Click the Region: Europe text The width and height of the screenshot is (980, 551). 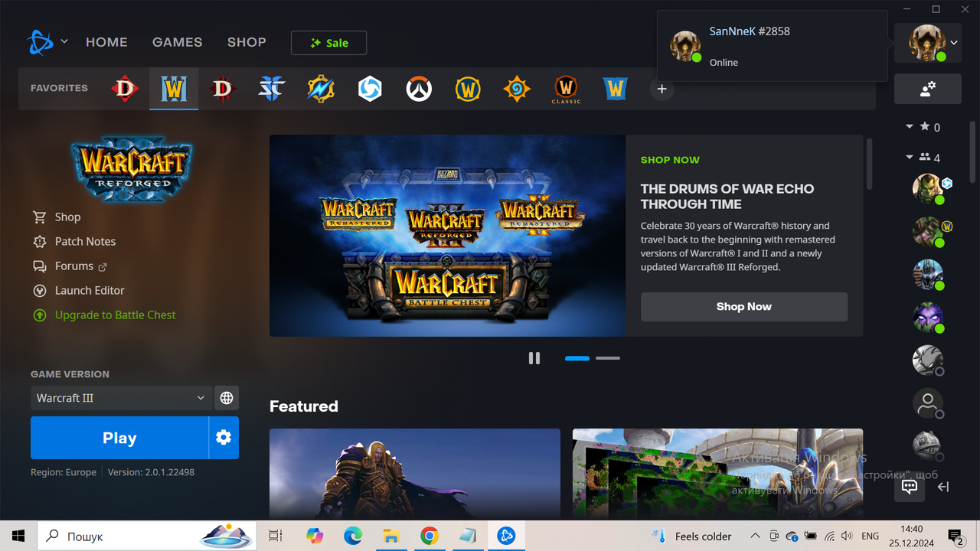pyautogui.click(x=64, y=472)
